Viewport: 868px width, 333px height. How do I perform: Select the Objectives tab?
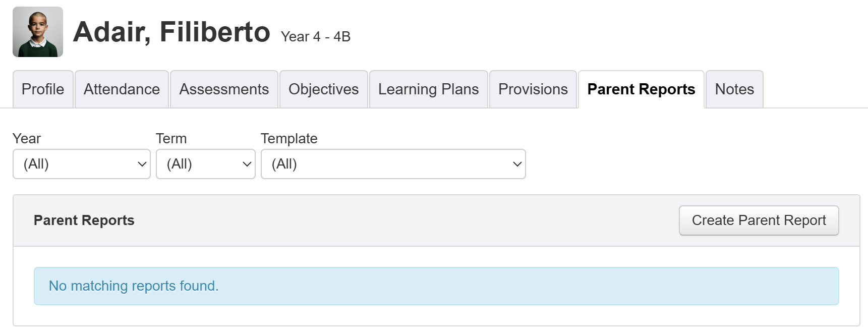pos(323,89)
